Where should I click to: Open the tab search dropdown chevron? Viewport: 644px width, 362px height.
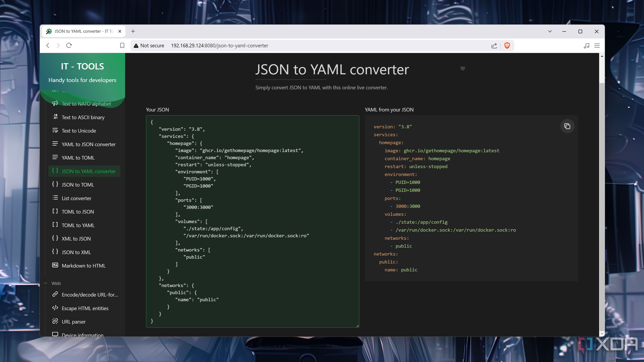(x=550, y=31)
